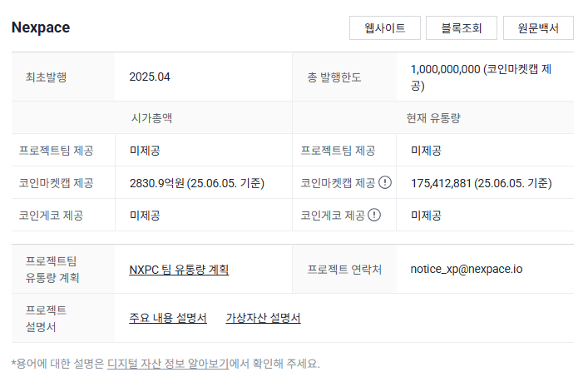Click 미제공 in 코인게코 현재 유통량 row
Screen dimensions: 588x392
(x=426, y=216)
